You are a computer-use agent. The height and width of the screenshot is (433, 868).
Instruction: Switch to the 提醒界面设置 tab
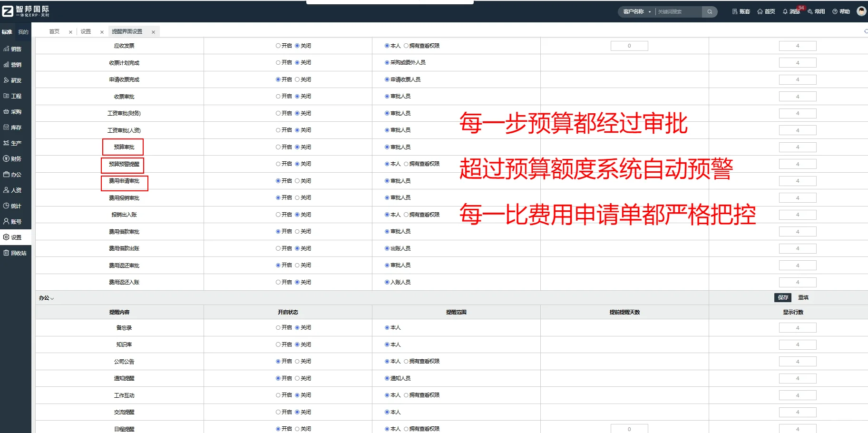[127, 31]
